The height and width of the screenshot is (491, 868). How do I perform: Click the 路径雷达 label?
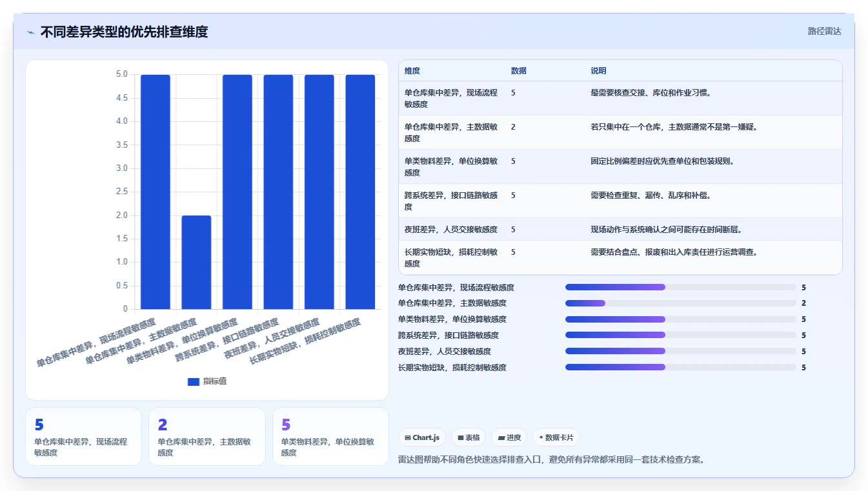coord(825,31)
